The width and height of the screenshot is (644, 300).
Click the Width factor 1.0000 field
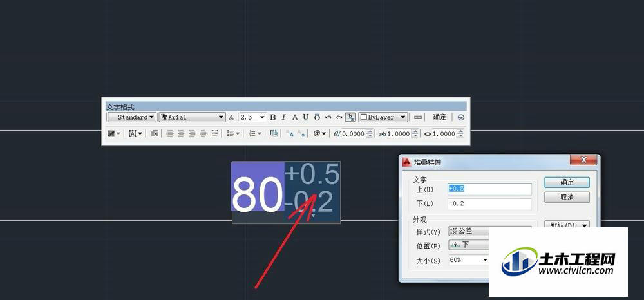[x=444, y=134]
